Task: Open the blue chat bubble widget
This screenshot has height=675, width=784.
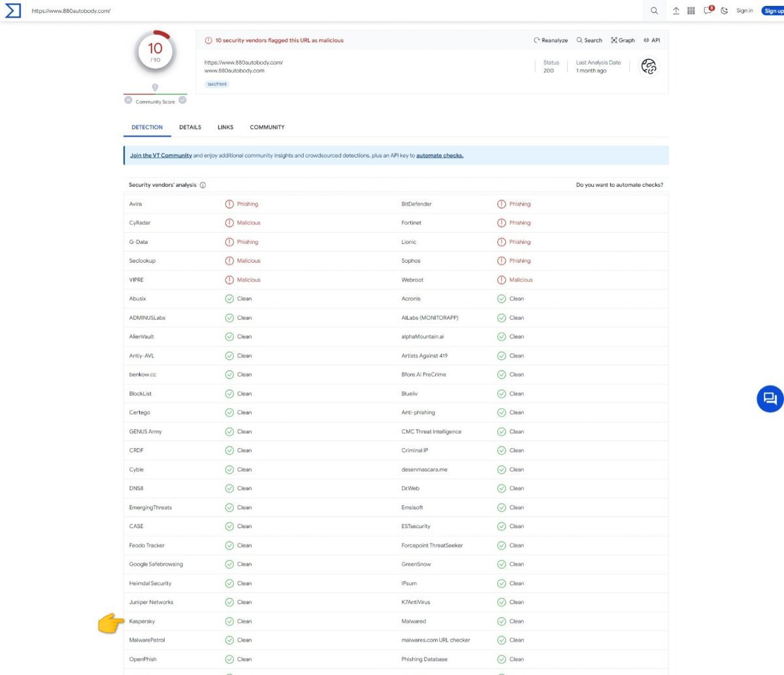Action: coord(770,399)
